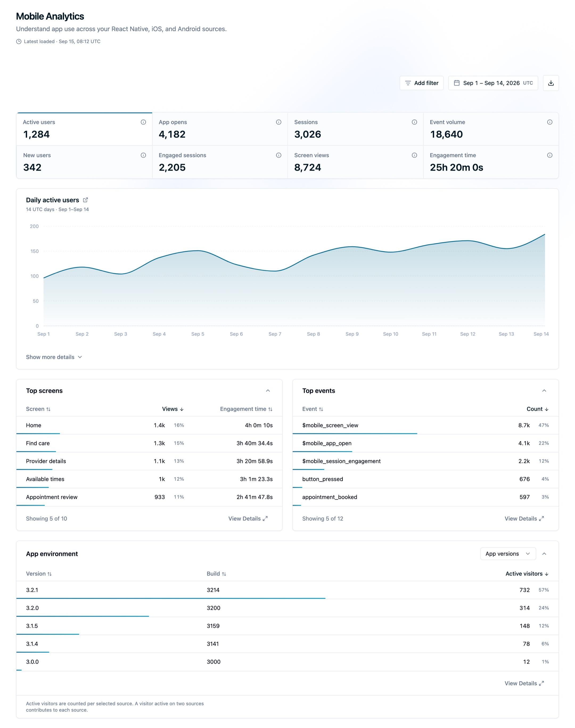This screenshot has width=575, height=728.
Task: Sort Top screens by Screen name
Action: [38, 409]
